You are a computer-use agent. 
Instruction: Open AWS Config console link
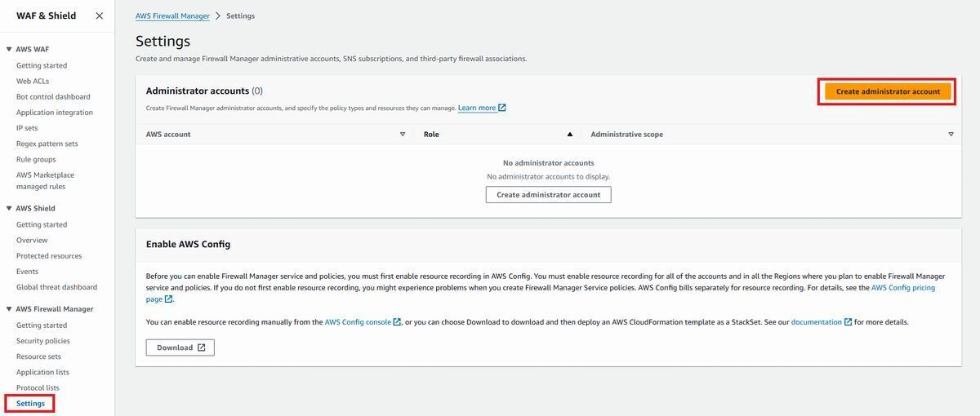pyautogui.click(x=358, y=322)
